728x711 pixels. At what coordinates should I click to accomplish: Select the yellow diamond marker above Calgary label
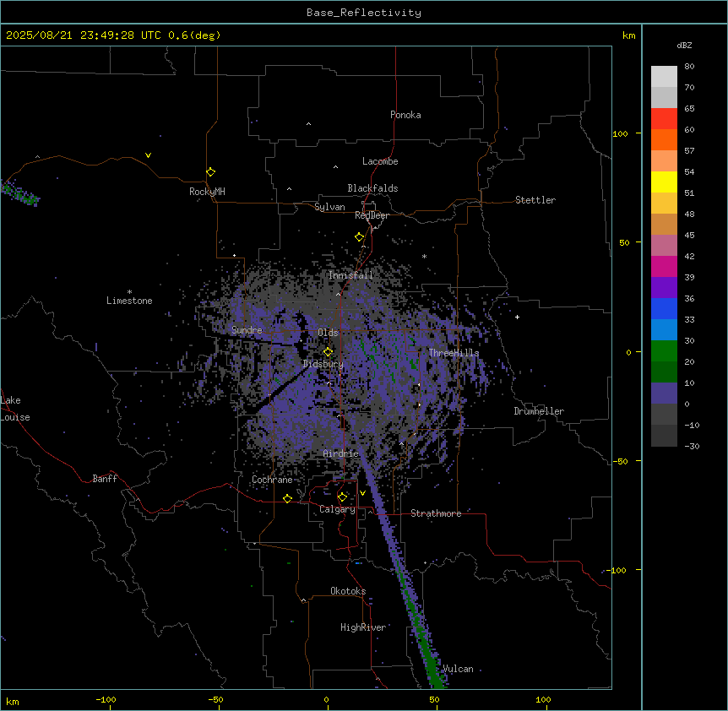pos(342,497)
